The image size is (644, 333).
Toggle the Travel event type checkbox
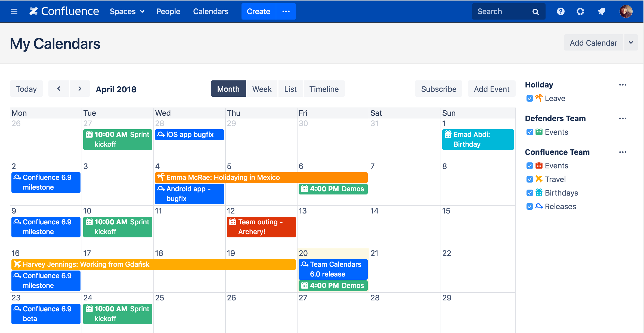(530, 179)
